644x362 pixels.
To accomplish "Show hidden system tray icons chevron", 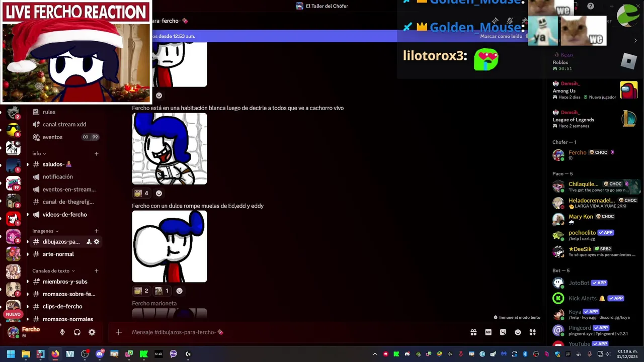I will pyautogui.click(x=375, y=354).
